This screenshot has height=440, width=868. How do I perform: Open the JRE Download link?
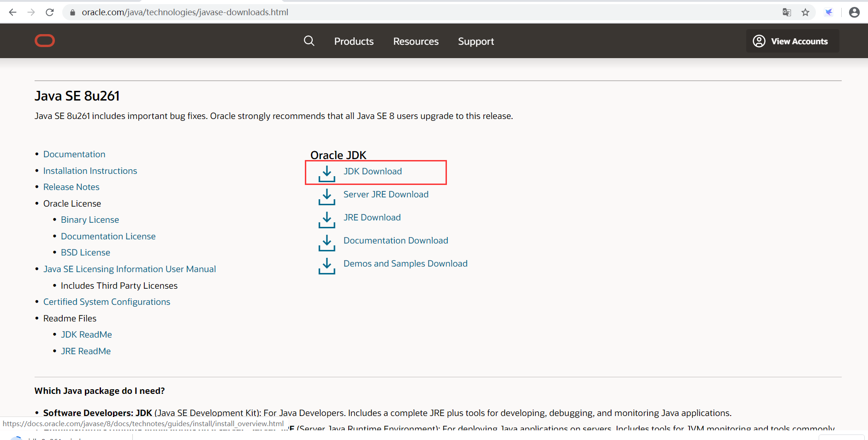[372, 217]
